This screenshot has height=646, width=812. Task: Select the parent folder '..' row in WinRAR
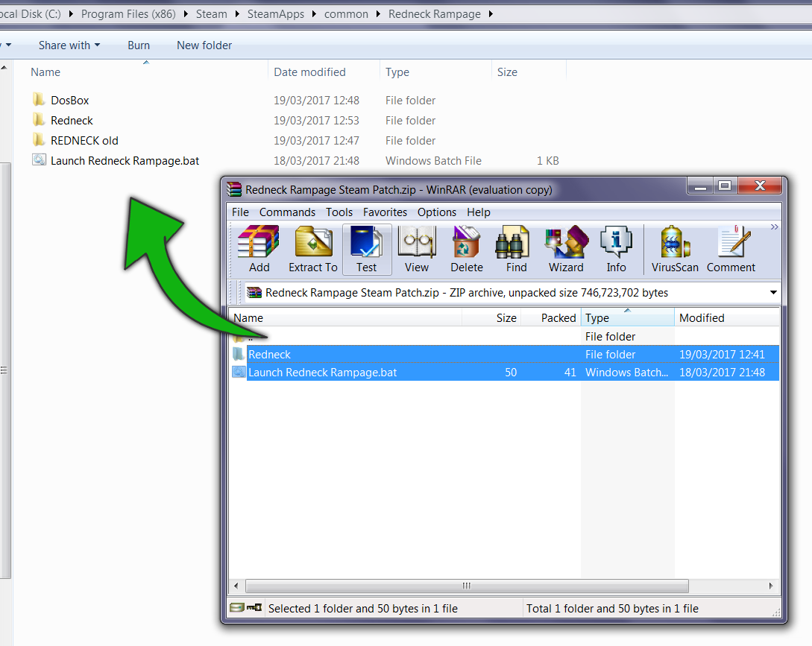[504, 337]
